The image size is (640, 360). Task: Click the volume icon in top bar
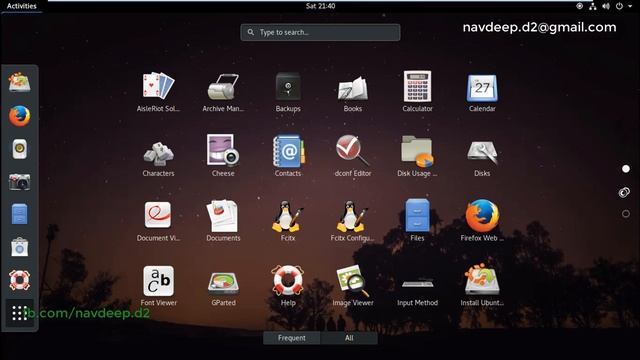point(606,6)
